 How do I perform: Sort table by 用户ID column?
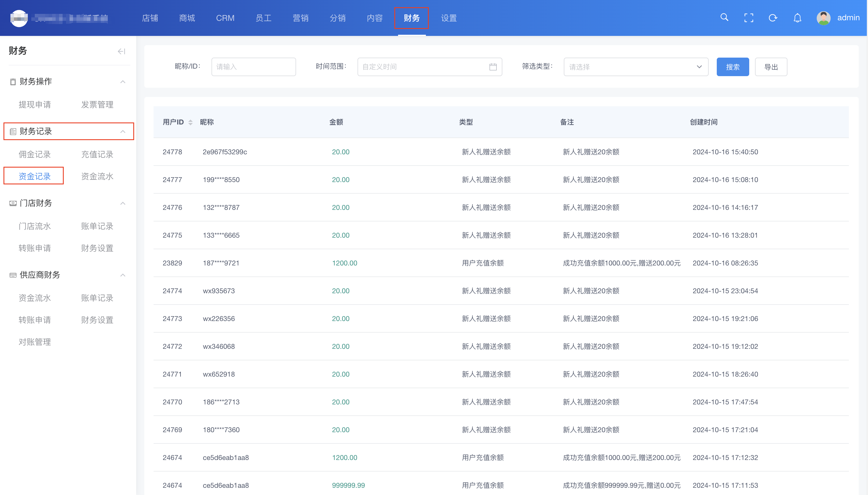(191, 122)
